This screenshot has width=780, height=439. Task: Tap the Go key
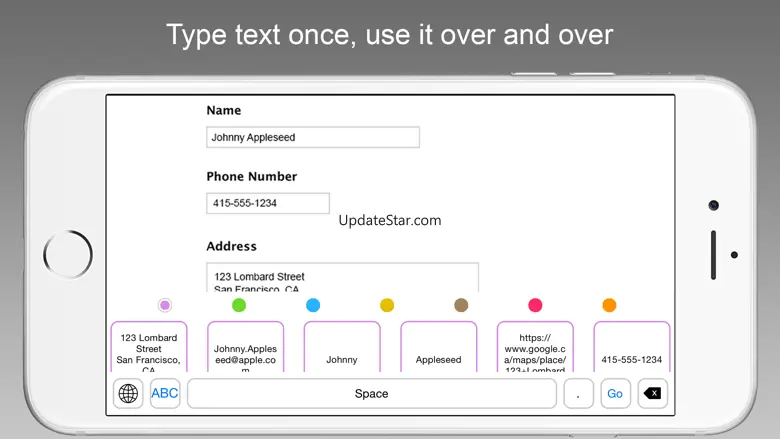[x=615, y=393]
